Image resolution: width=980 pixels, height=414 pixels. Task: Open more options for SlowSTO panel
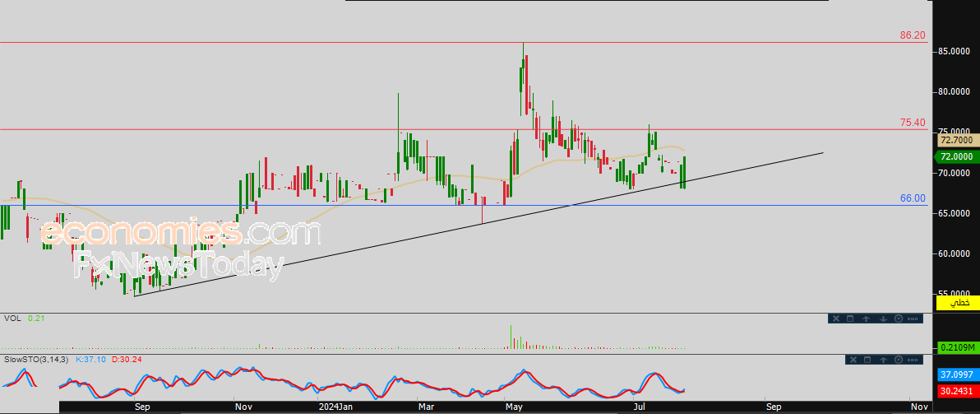(913, 360)
